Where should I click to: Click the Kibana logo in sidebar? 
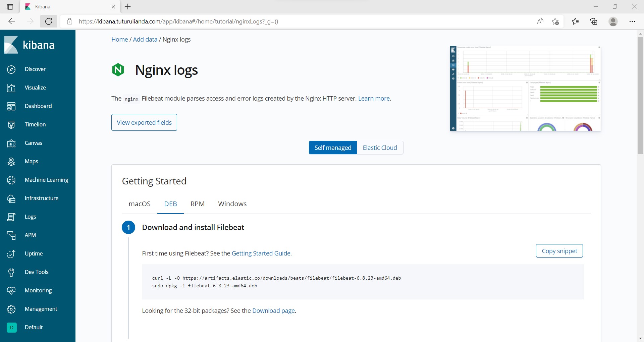pos(30,45)
